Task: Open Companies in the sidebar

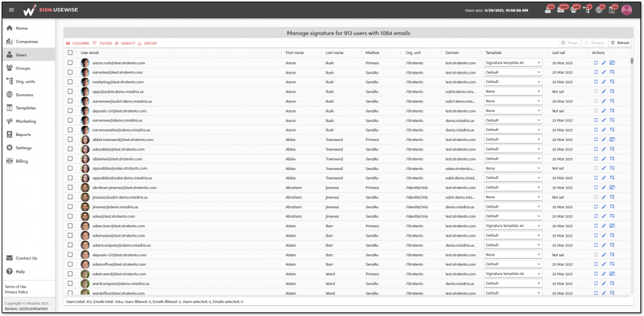Action: tap(28, 42)
